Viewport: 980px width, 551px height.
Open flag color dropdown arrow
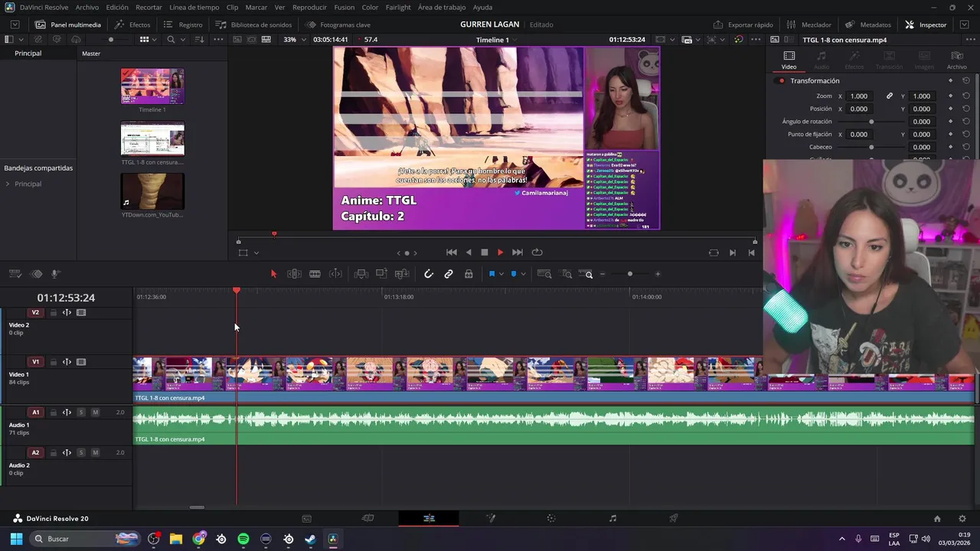(x=501, y=274)
